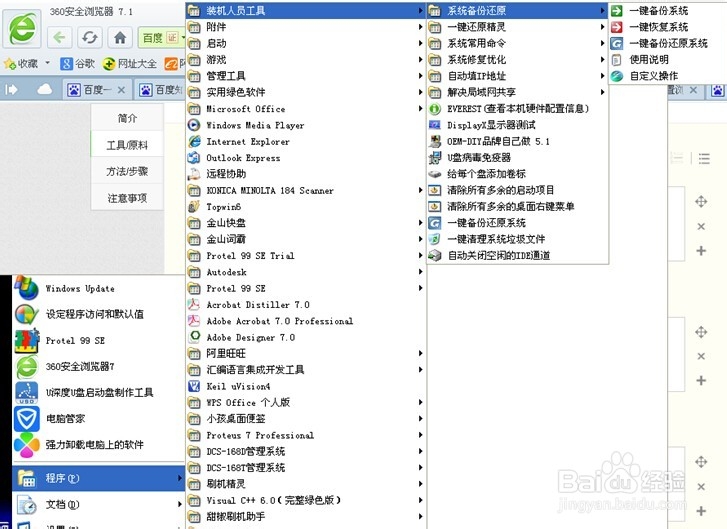Launch 360安全浏览器7 from Start menu

click(x=99, y=366)
